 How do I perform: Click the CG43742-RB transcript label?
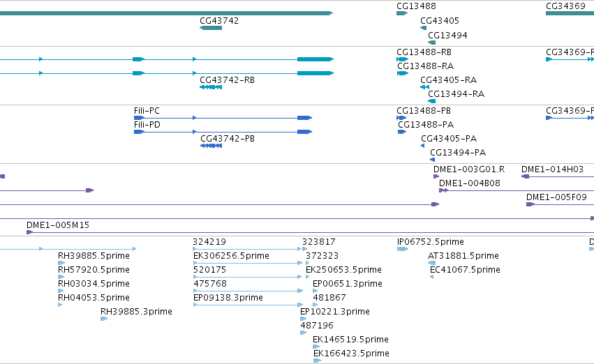click(228, 80)
